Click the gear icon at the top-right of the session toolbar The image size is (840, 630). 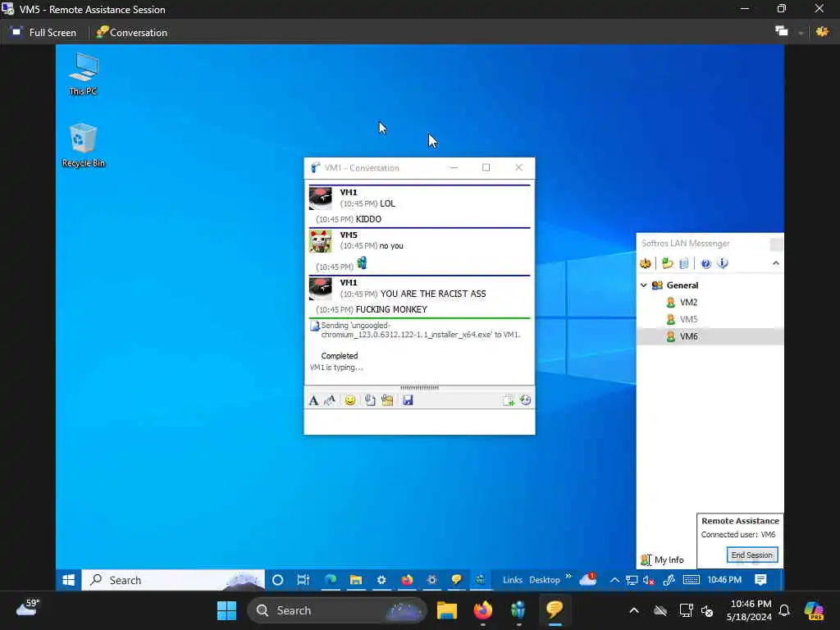(822, 32)
